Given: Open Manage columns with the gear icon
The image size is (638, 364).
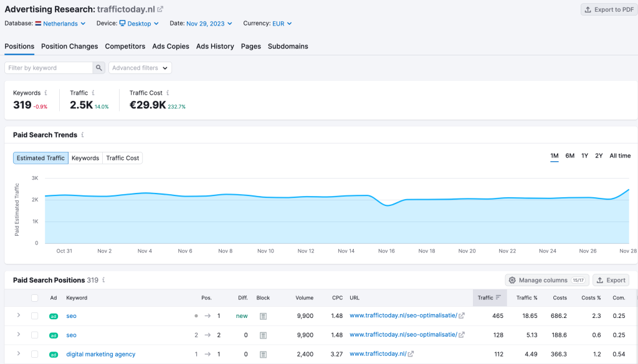Looking at the screenshot, I should [x=512, y=280].
